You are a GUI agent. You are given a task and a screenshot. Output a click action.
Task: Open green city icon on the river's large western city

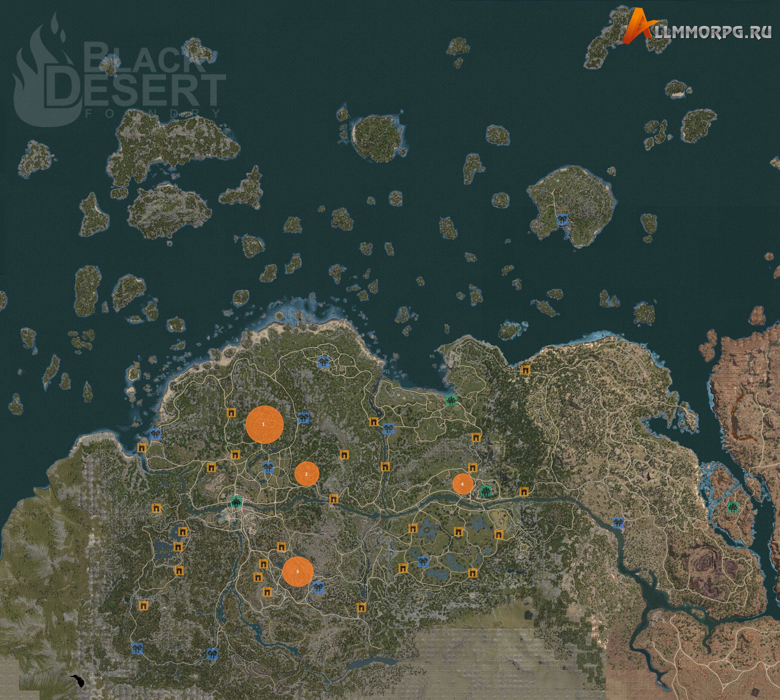[x=236, y=502]
